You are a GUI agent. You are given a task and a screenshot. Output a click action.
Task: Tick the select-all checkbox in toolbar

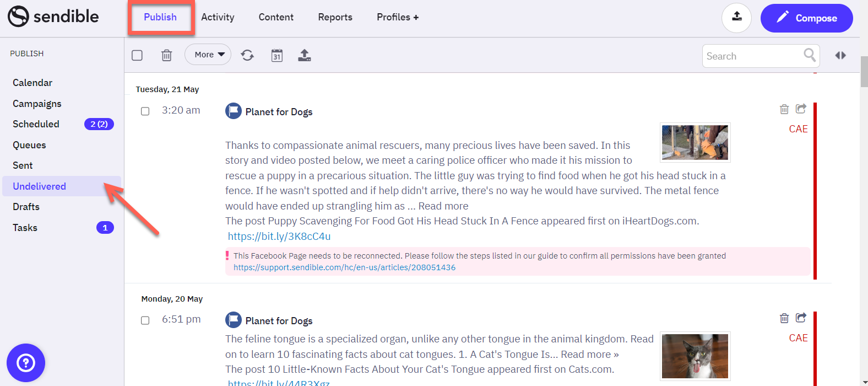click(x=137, y=55)
